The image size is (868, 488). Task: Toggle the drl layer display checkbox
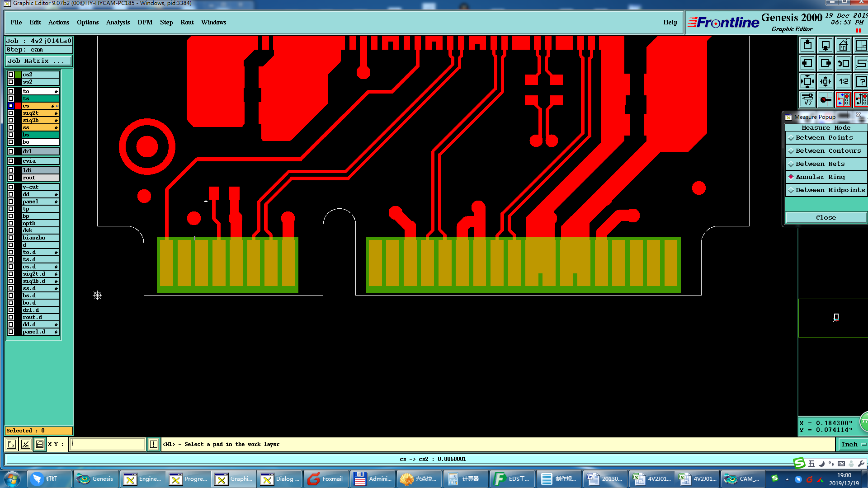(11, 151)
